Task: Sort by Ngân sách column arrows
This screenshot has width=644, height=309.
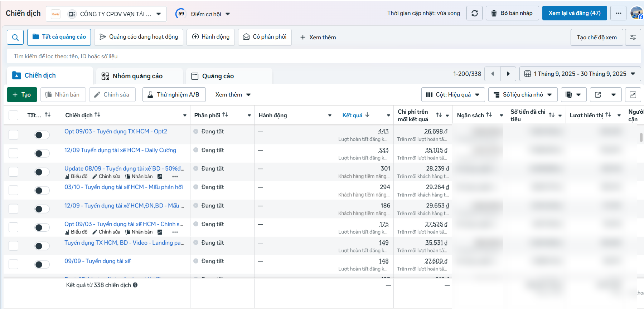Action: tap(489, 115)
